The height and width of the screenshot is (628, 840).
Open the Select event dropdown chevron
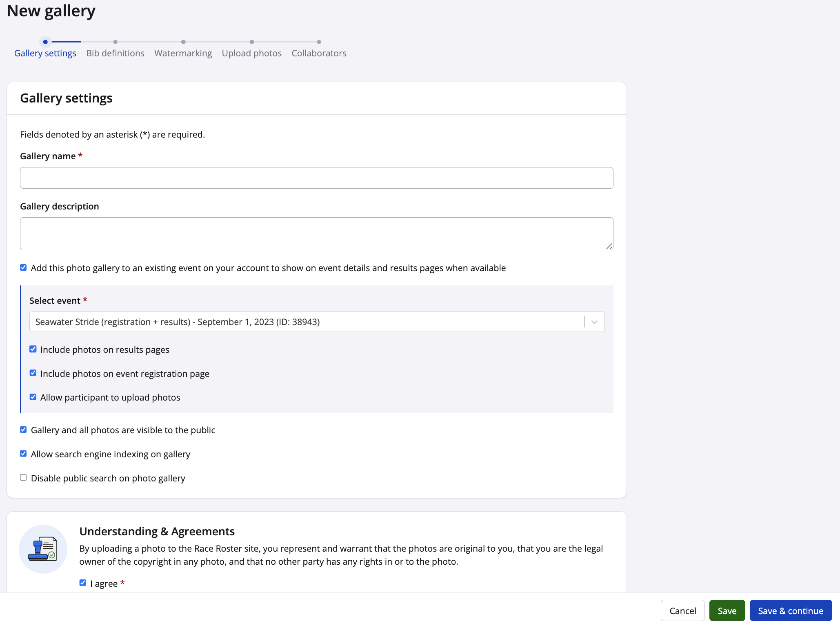point(594,322)
